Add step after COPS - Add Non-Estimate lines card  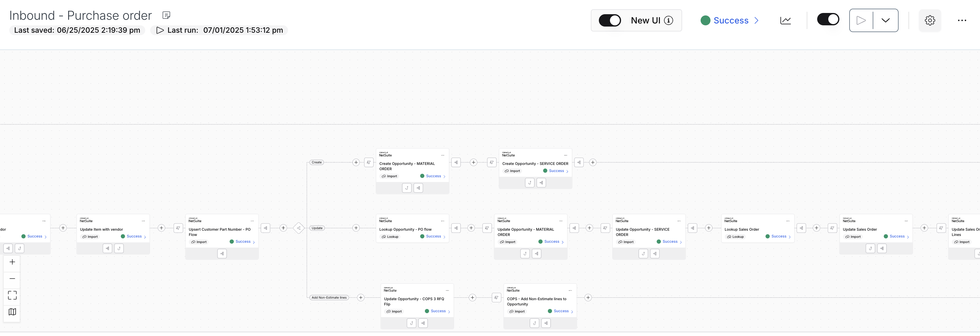click(x=588, y=298)
